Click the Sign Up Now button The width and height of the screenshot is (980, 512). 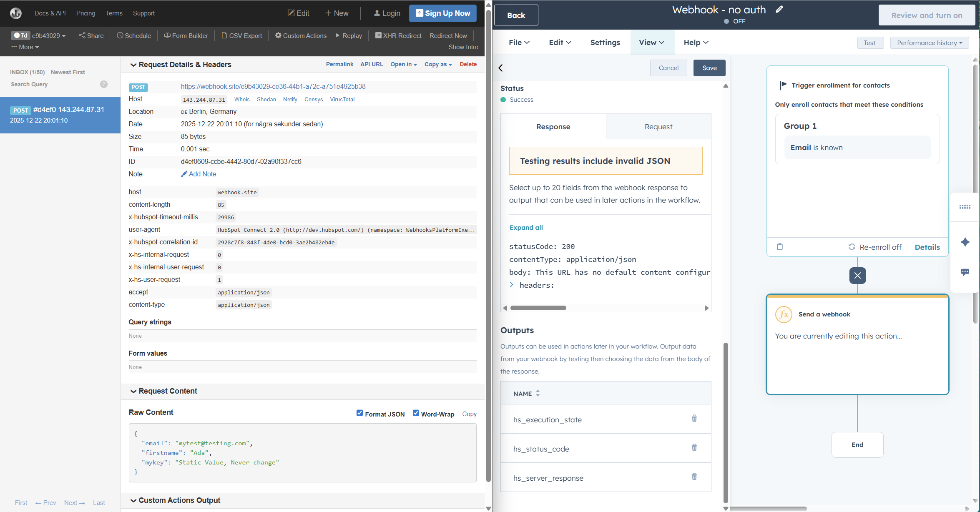[442, 13]
